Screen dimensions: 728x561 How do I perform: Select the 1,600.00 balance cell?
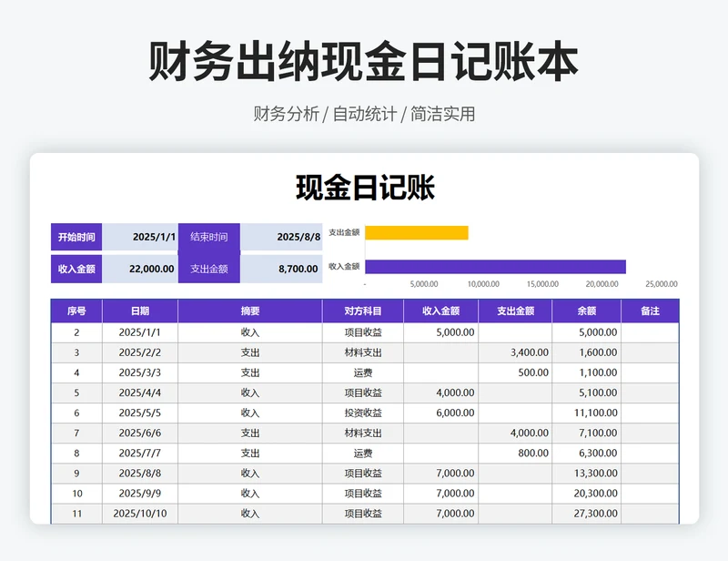pos(587,352)
